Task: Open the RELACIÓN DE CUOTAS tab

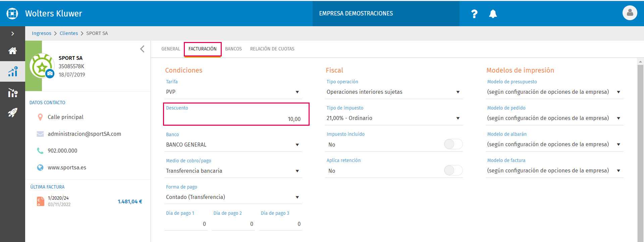Action: point(272,49)
